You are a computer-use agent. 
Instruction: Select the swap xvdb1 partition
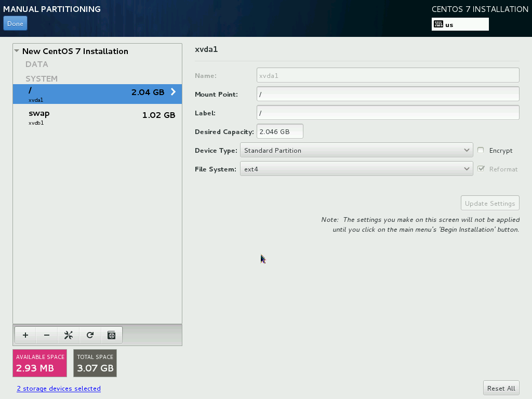tap(97, 117)
